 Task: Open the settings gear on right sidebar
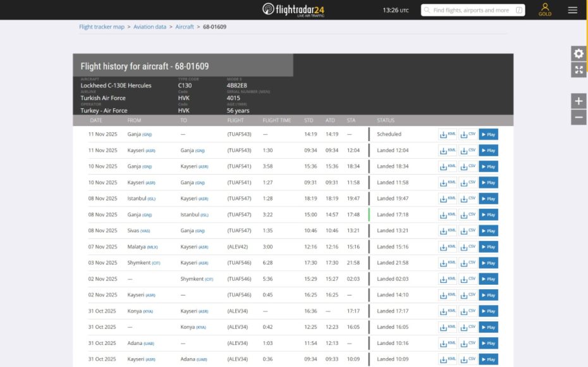point(579,54)
